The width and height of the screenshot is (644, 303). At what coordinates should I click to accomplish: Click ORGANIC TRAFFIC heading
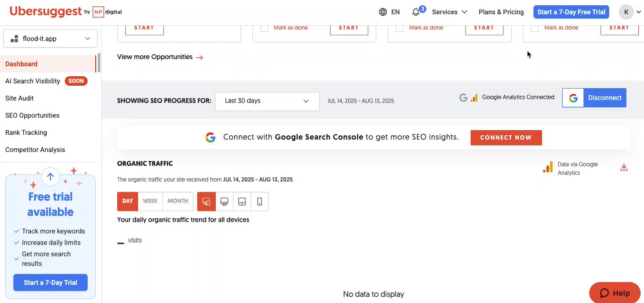coord(145,163)
